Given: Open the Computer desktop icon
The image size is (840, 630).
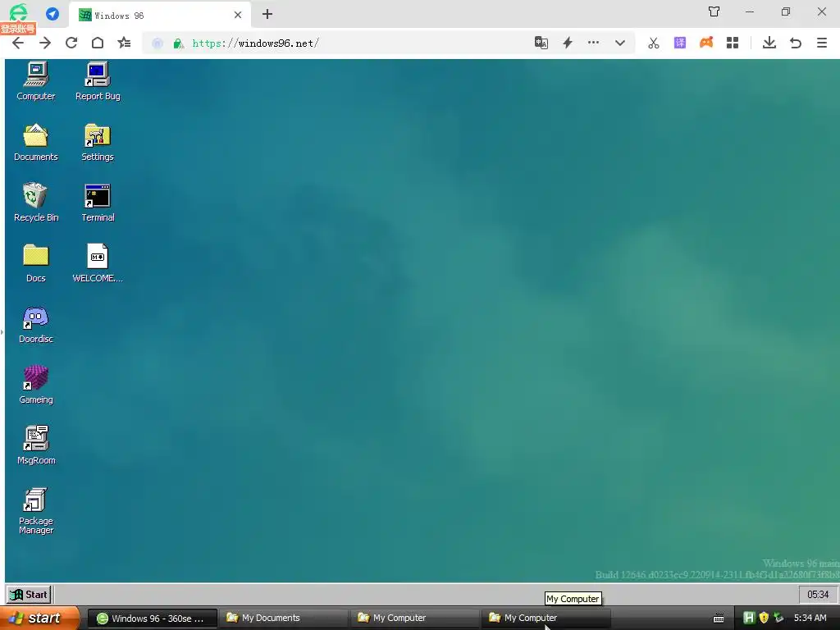Looking at the screenshot, I should point(36,81).
